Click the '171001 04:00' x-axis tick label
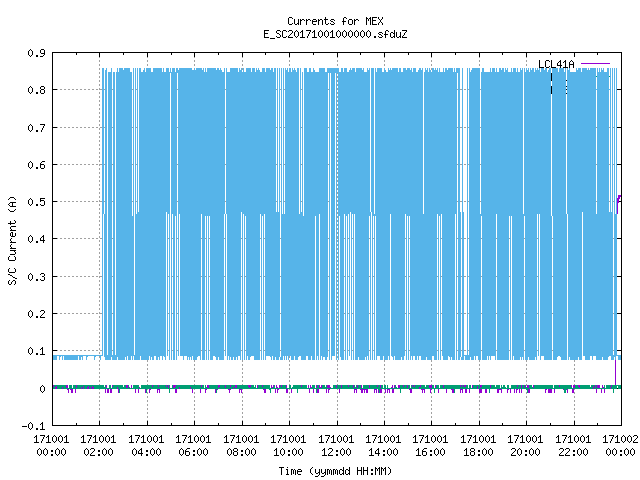This screenshot has height=480, width=640. coord(146,446)
